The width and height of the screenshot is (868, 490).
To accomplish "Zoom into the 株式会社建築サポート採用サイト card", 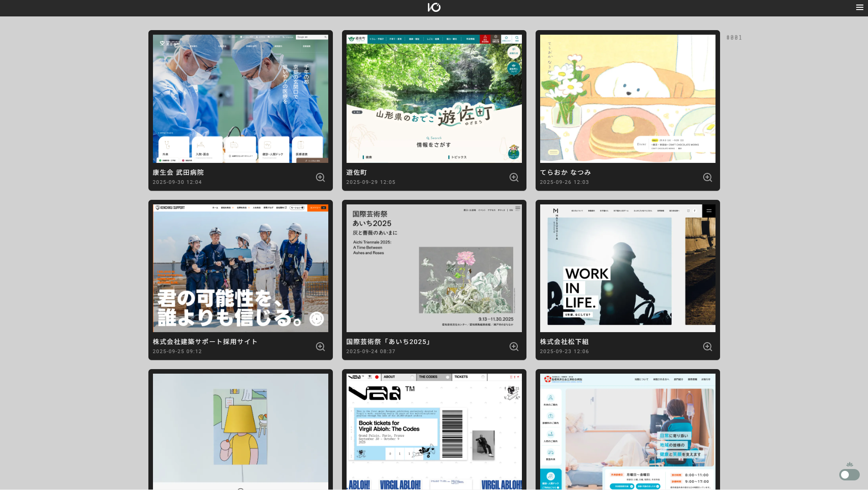I will pos(321,347).
